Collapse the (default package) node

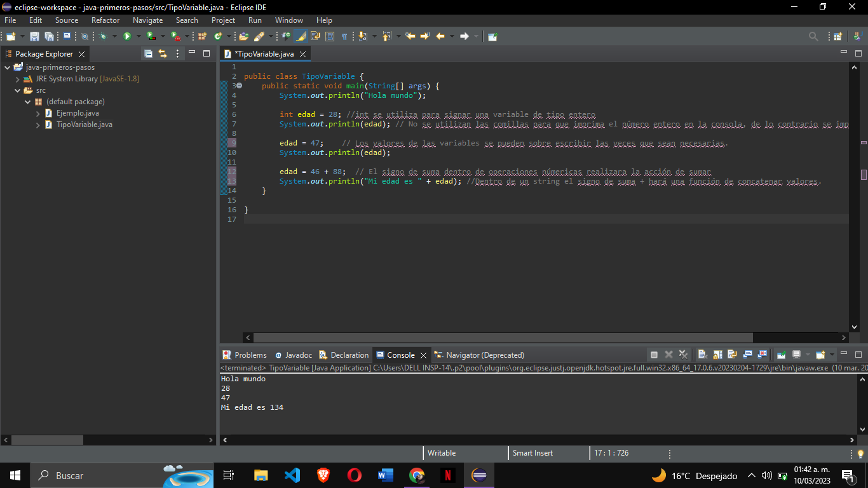(x=28, y=102)
